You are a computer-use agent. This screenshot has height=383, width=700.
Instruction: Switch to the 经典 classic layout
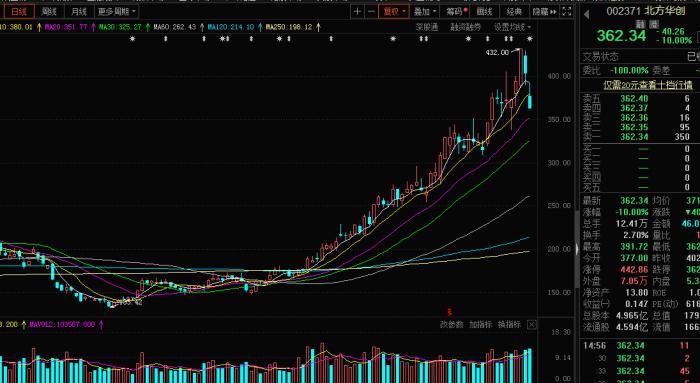(x=514, y=12)
